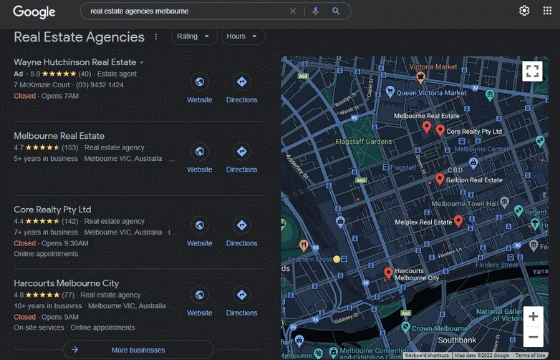Click the Southern Cross station marker on map
Viewport: 560px width, 360px height.
[344, 259]
